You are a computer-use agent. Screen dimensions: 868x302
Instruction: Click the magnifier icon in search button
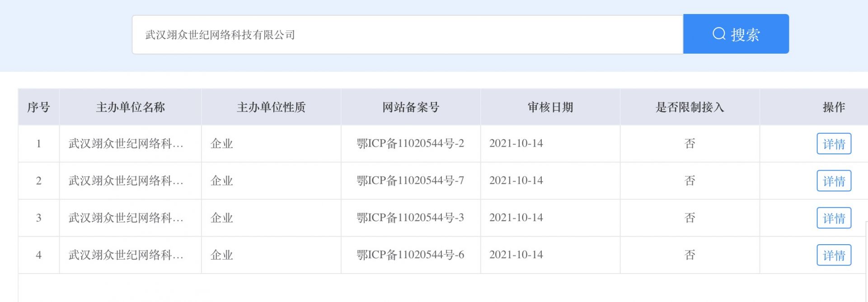tap(719, 34)
